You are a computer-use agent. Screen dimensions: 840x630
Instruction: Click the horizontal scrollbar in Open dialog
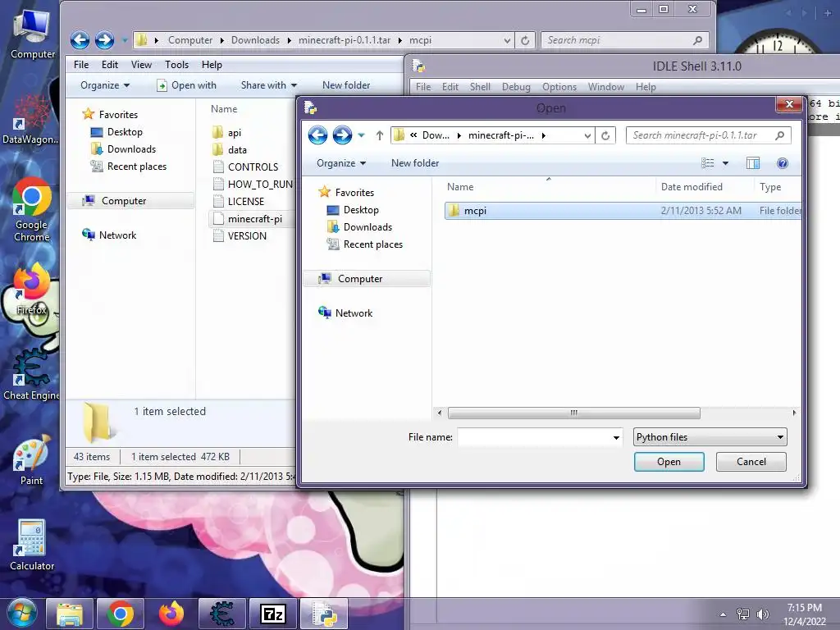tap(573, 413)
